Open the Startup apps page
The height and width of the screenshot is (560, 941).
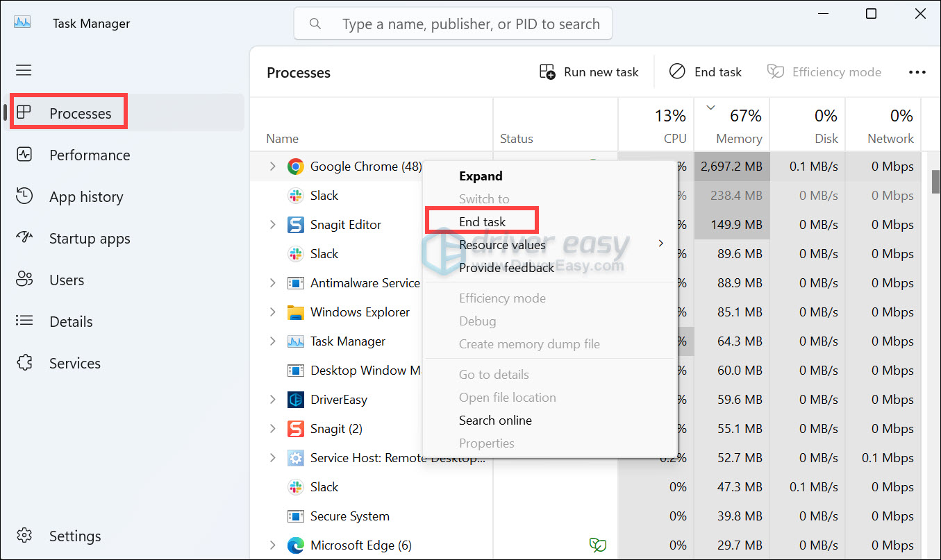tap(126, 238)
